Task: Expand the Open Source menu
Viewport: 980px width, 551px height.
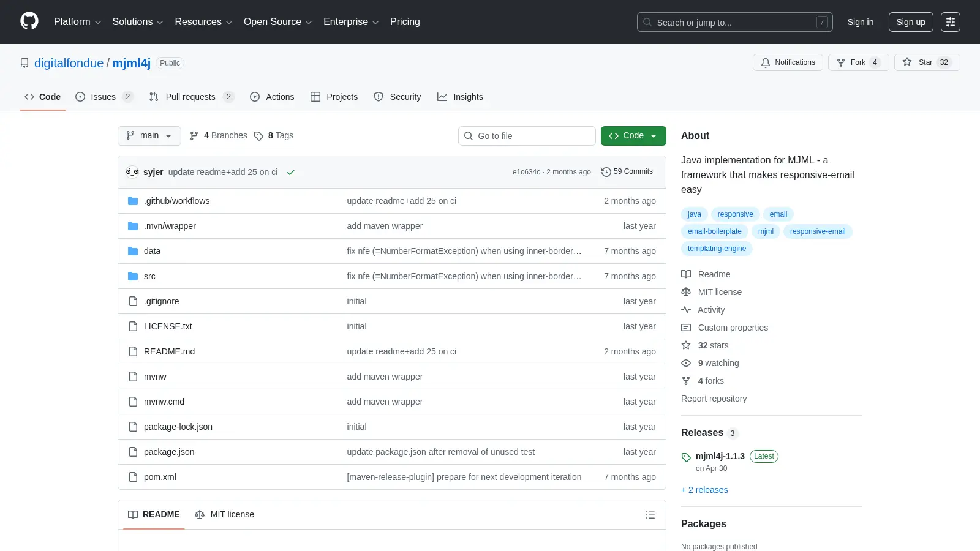Action: pyautogui.click(x=278, y=22)
